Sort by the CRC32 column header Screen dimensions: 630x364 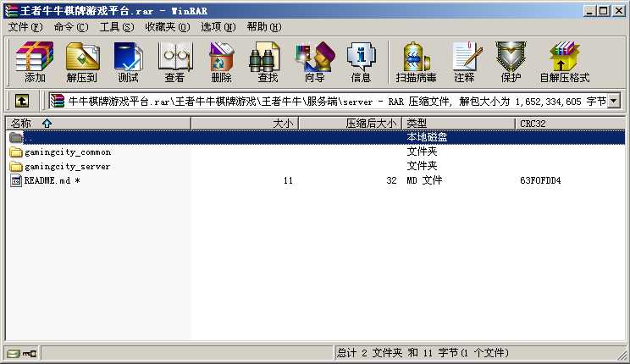tap(570, 124)
